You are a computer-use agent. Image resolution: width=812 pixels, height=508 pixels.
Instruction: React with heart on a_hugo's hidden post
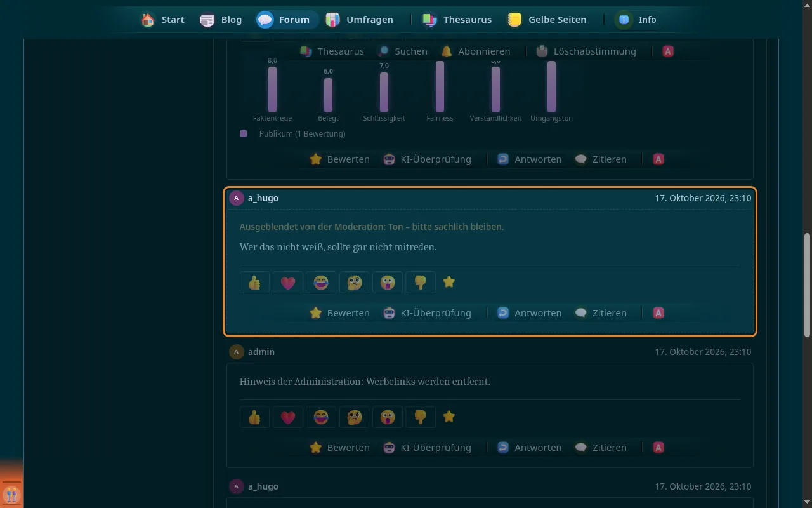coord(288,282)
